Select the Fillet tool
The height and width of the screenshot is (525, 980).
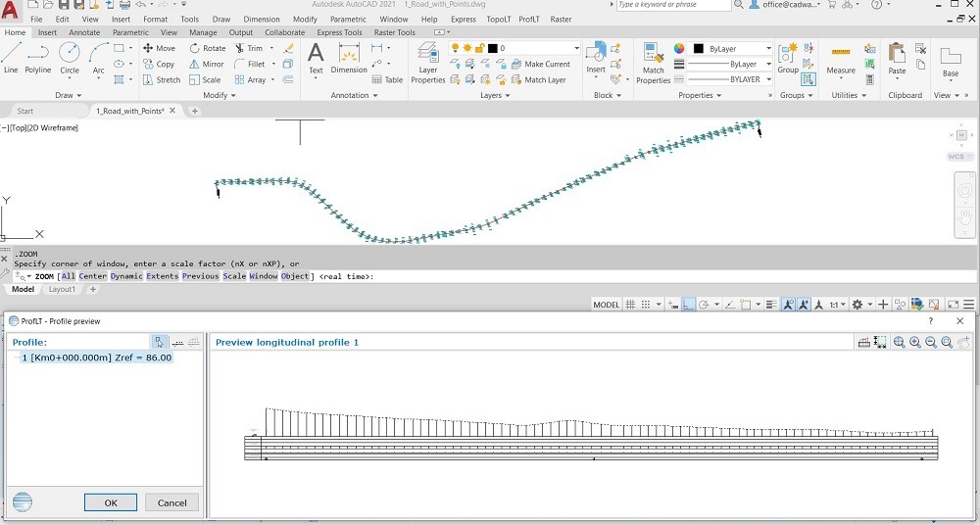[249, 64]
